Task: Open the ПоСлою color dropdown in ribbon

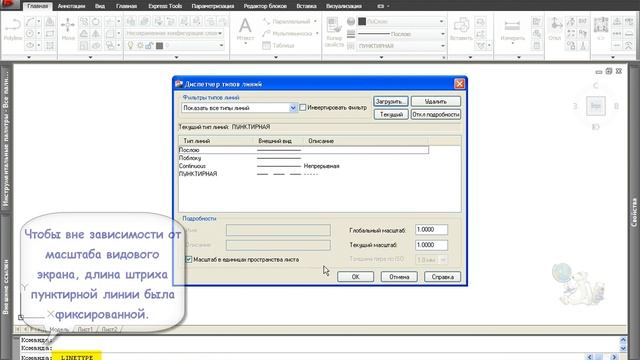Action: click(441, 21)
